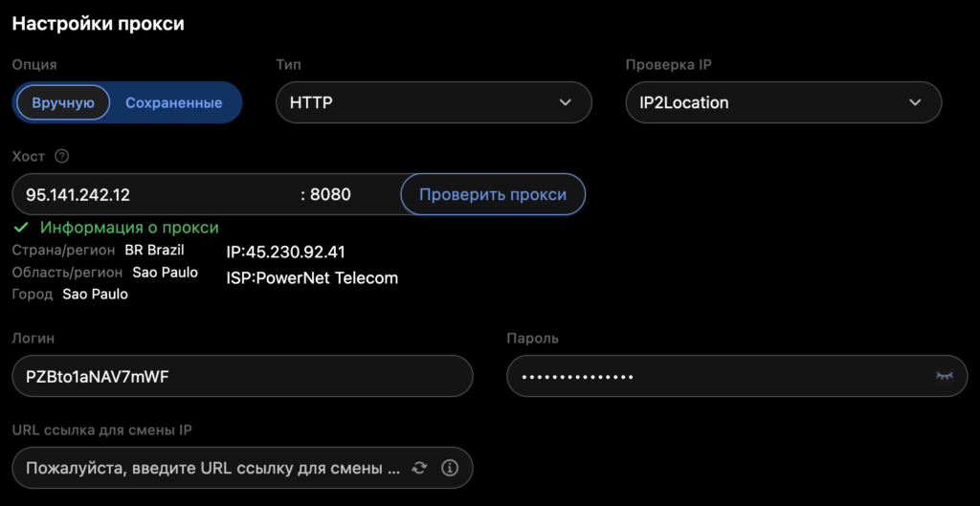
Task: Click the BR Brazil country value
Action: tap(154, 251)
